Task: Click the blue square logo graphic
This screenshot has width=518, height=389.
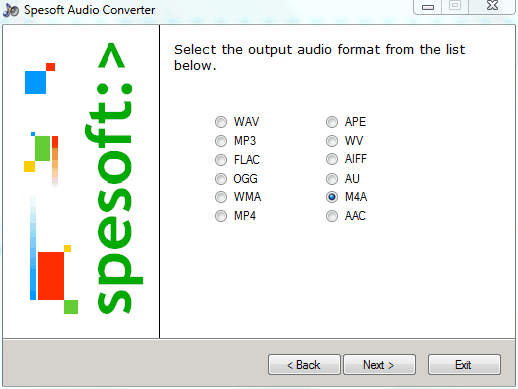Action: tap(35, 82)
